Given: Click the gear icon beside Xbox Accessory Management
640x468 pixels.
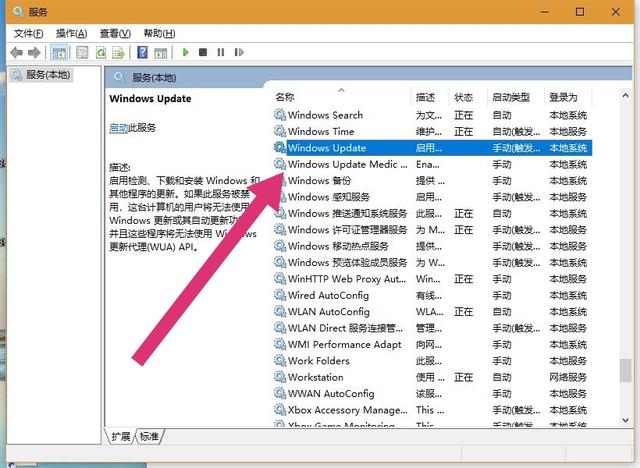Looking at the screenshot, I should point(280,409).
